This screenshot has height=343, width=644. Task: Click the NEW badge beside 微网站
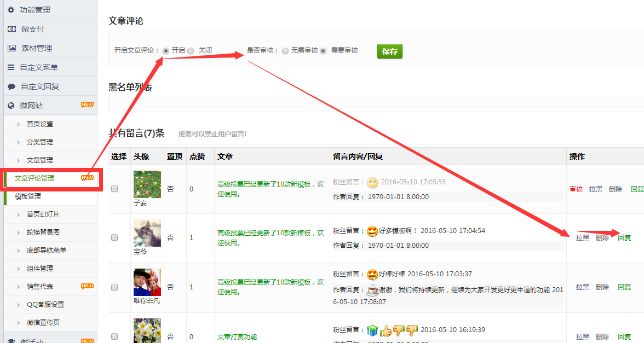point(87,104)
